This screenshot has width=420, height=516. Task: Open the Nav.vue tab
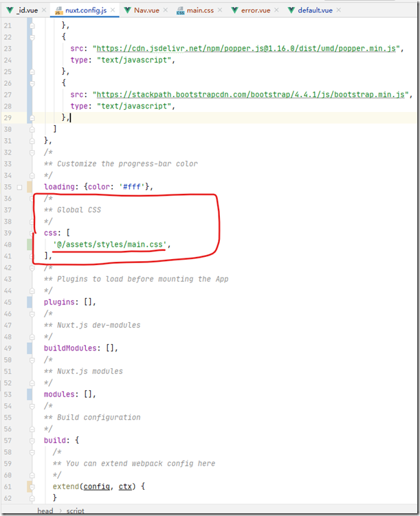click(146, 10)
